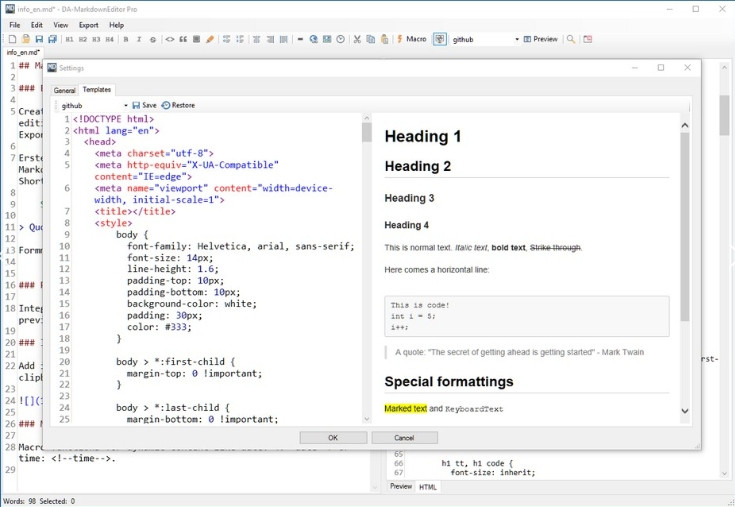Insert heading level 1 with H1 icon
735x507 pixels.
pyautogui.click(x=69, y=39)
